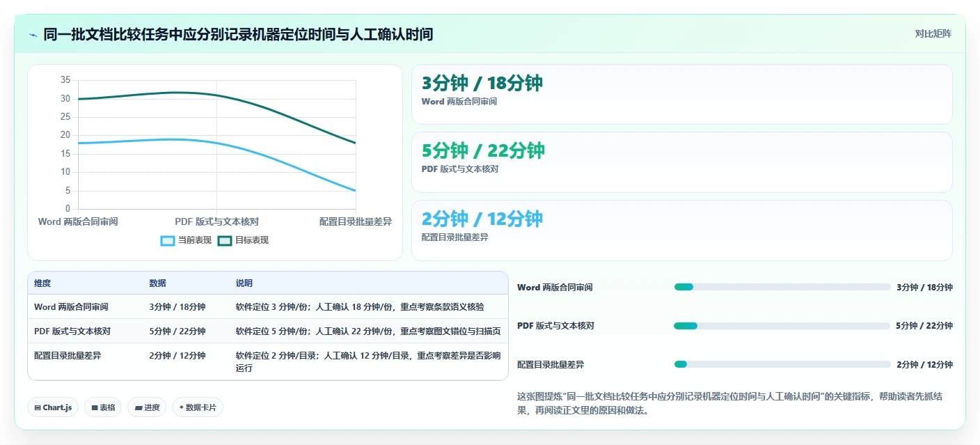
Task: Click the 数据 column header
Action: [157, 283]
